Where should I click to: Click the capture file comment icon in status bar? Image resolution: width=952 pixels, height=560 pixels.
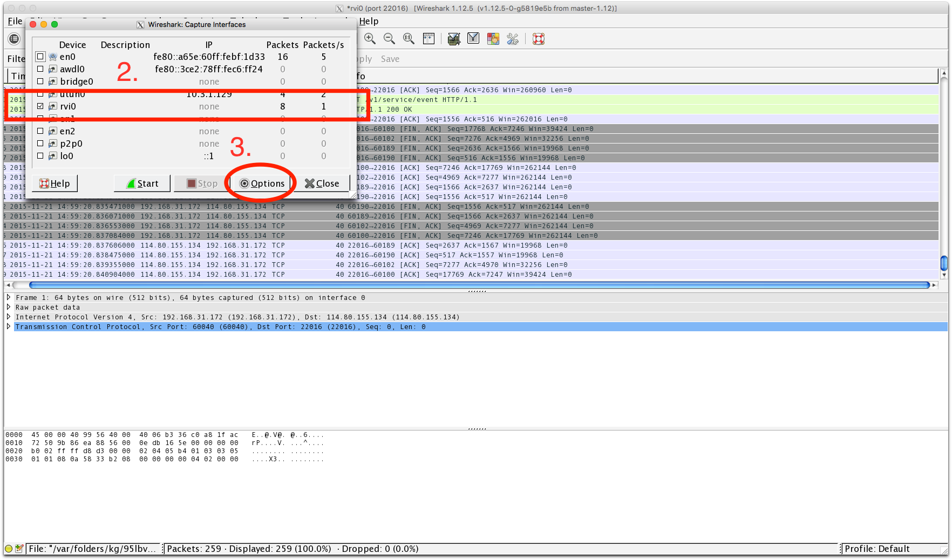click(x=19, y=549)
